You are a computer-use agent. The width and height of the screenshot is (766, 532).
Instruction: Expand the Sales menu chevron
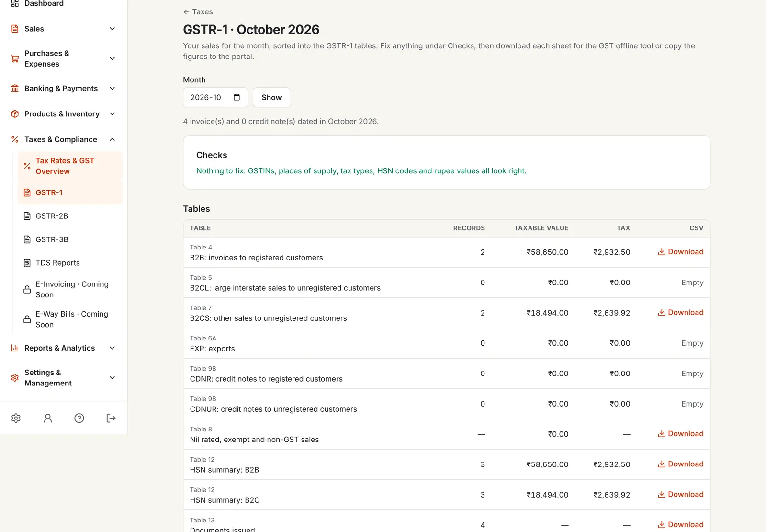pyautogui.click(x=112, y=29)
